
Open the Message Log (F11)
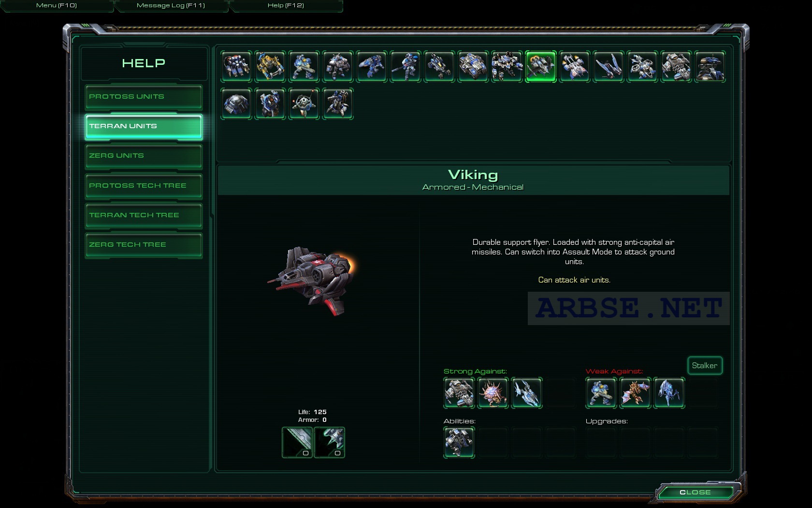[x=171, y=5]
